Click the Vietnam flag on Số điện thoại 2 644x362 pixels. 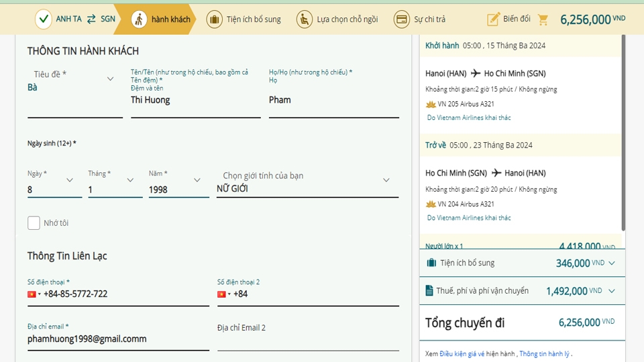tap(221, 294)
